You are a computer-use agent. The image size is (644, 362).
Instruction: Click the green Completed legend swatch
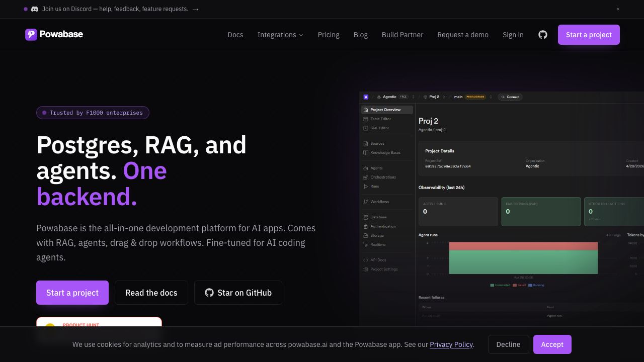coord(492,286)
